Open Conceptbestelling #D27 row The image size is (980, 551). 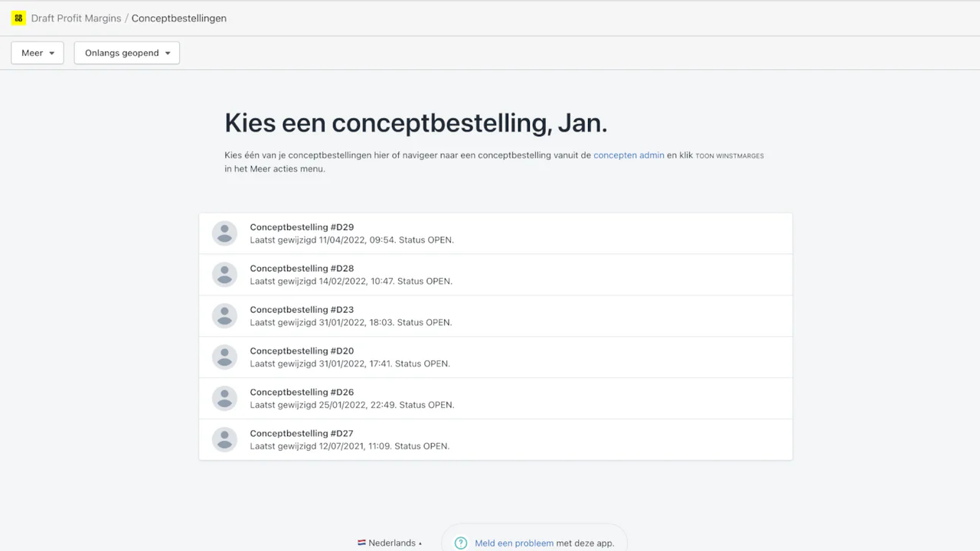click(x=495, y=440)
